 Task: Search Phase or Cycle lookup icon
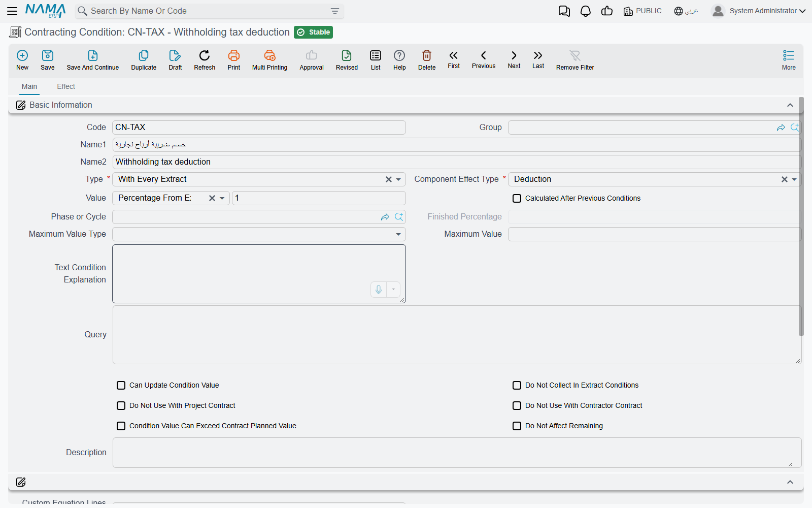399,217
